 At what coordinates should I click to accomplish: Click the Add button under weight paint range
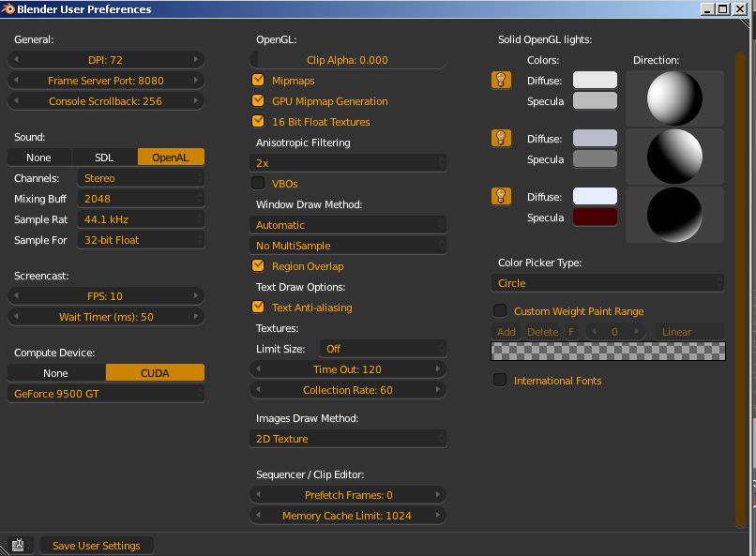(506, 332)
